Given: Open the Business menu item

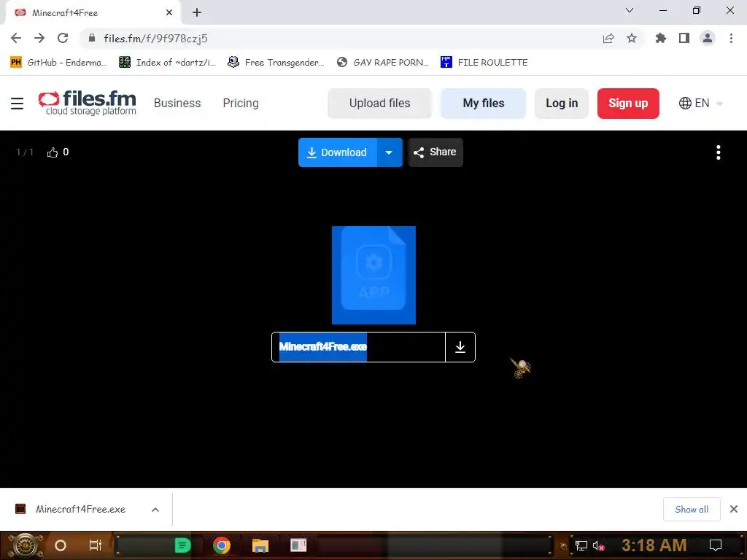Looking at the screenshot, I should coord(177,104).
